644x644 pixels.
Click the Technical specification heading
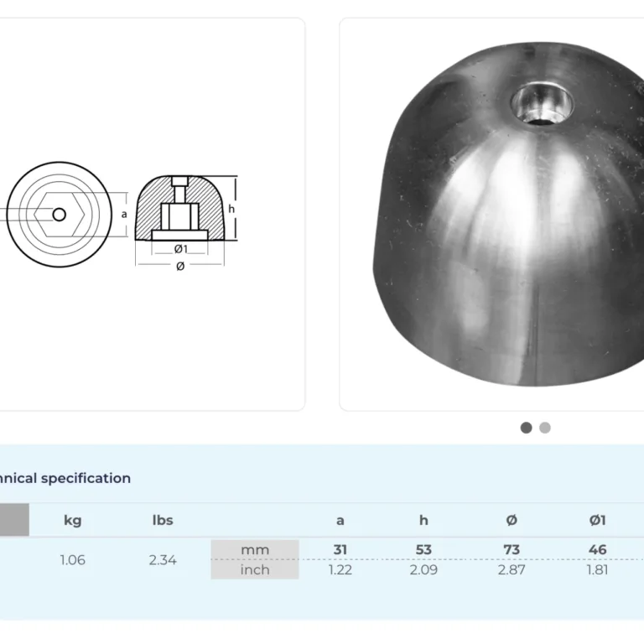point(65,479)
